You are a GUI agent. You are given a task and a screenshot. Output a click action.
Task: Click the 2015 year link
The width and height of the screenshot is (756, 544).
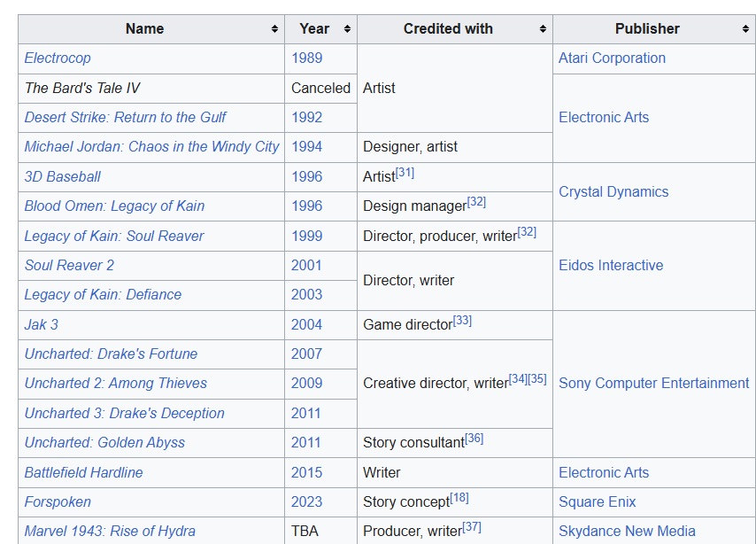pos(306,472)
